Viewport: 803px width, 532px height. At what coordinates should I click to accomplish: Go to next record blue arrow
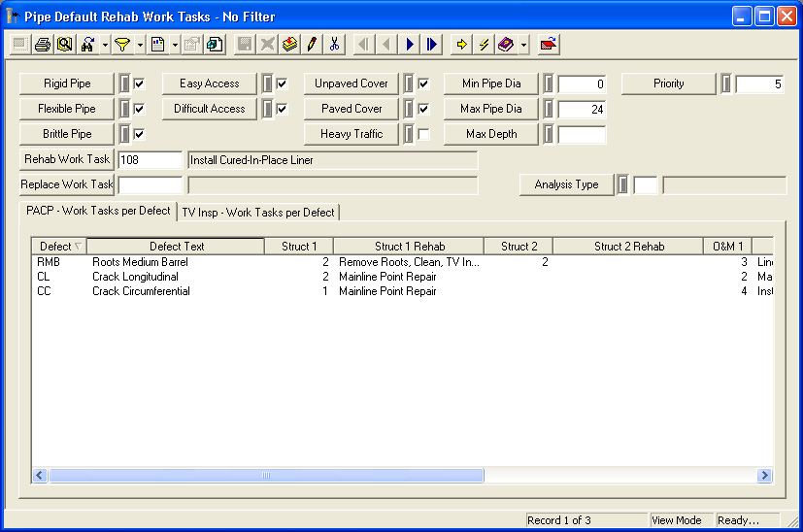click(409, 45)
